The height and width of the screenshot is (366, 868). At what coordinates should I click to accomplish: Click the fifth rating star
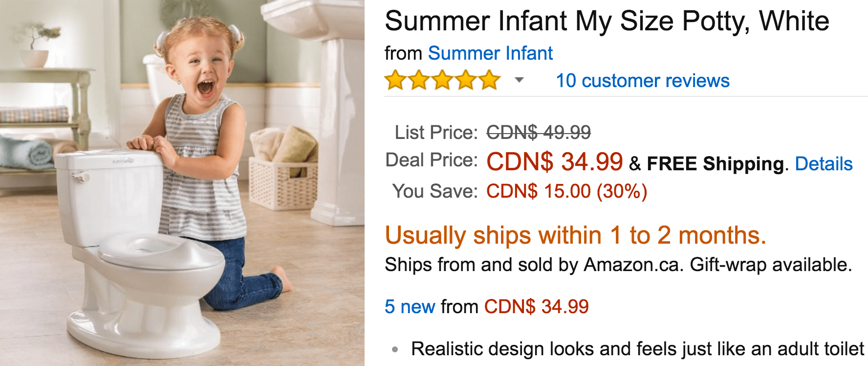pyautogui.click(x=489, y=80)
